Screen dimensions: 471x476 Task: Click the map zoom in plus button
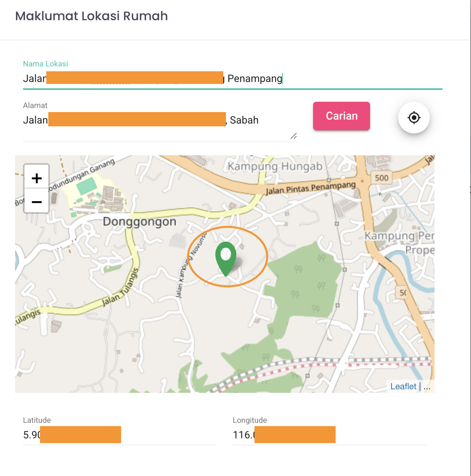[36, 178]
